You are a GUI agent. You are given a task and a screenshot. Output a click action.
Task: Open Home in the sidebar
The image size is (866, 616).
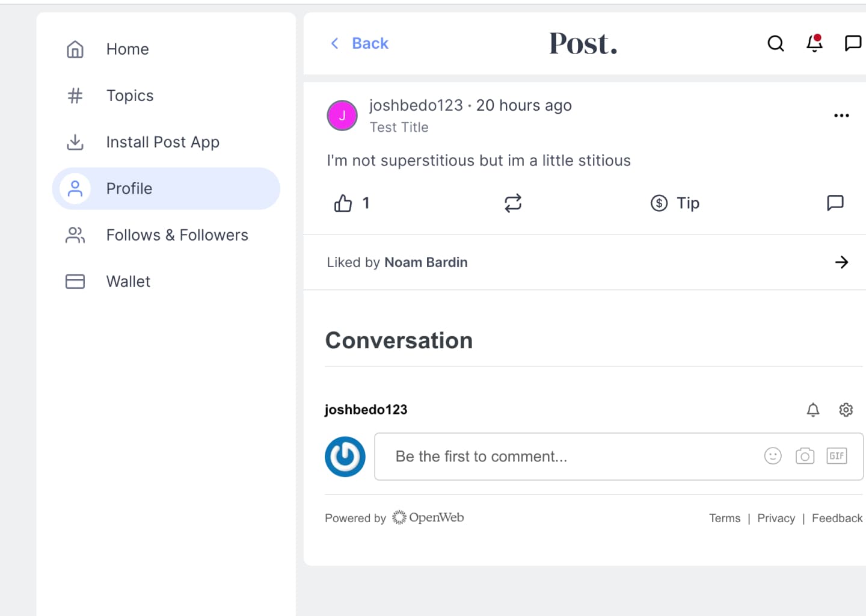tap(127, 49)
